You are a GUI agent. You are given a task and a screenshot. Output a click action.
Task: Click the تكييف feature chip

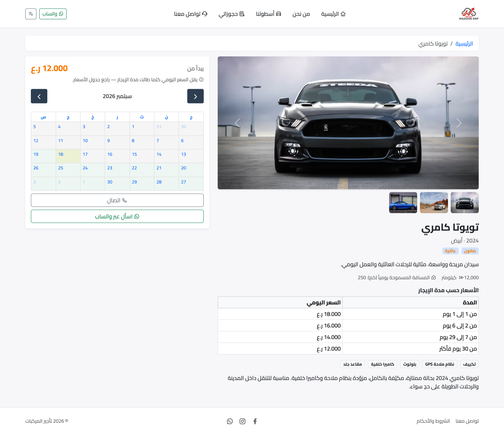[469, 364]
